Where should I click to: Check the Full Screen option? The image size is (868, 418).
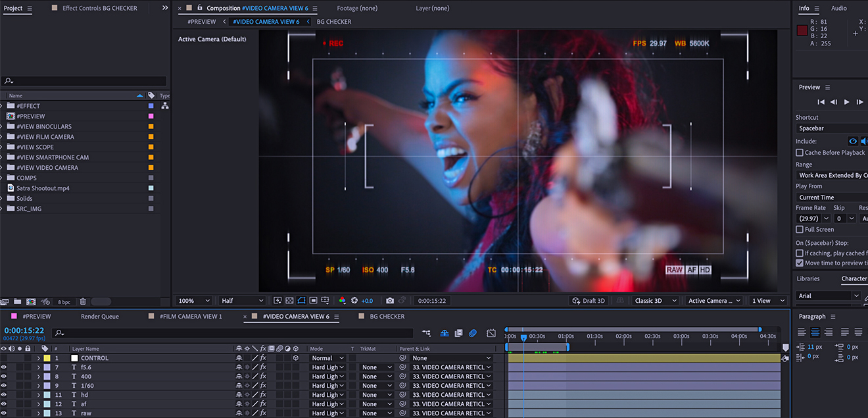click(x=800, y=230)
